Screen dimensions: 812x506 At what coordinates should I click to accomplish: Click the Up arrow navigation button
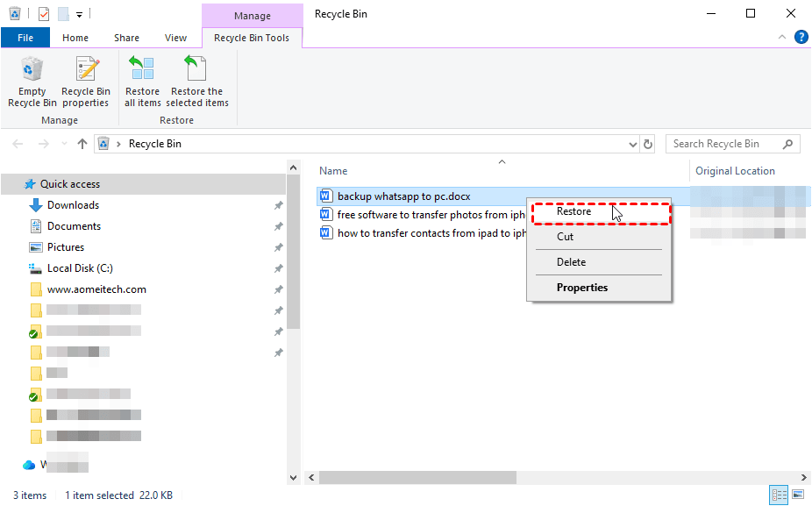tap(82, 144)
